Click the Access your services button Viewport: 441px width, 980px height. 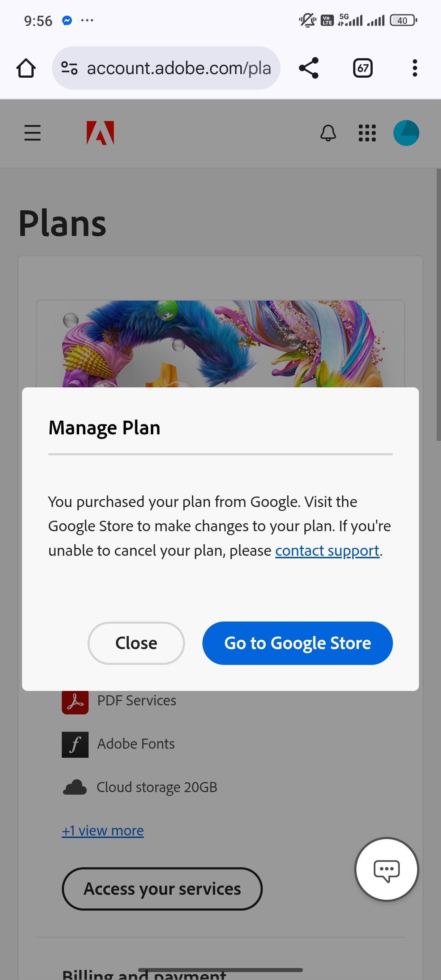(162, 889)
